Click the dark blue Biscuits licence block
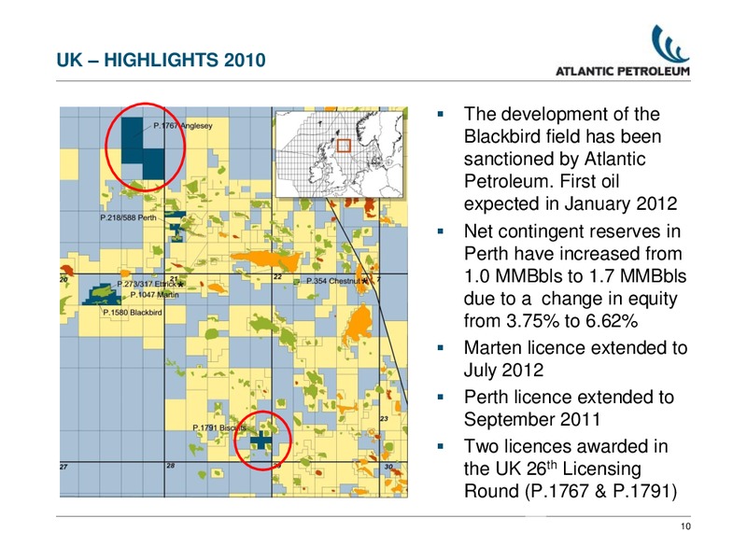This screenshot has height=560, width=747. tap(261, 441)
